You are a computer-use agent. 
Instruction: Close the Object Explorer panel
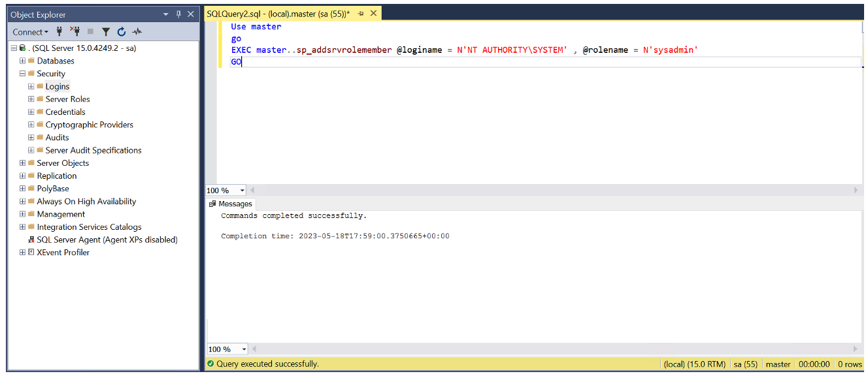(191, 14)
